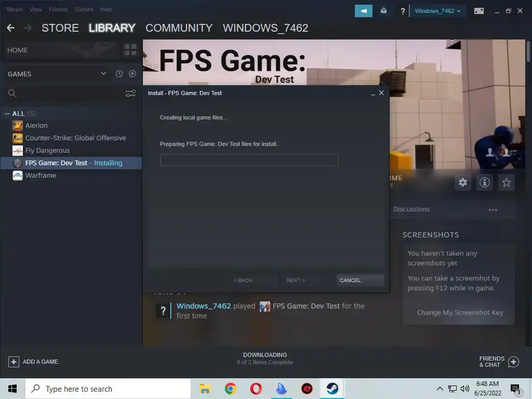This screenshot has width=532, height=399.
Task: Close the Install FPS Game dialog
Action: 381,92
